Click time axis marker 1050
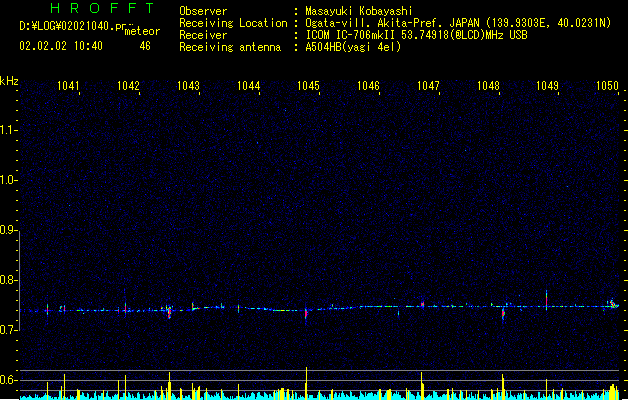This screenshot has height=400, width=629. (607, 85)
